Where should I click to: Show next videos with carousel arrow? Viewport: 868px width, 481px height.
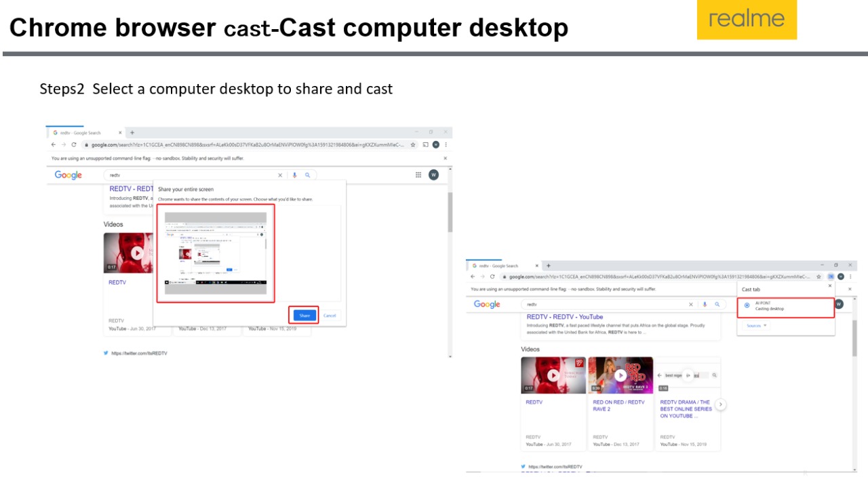720,404
